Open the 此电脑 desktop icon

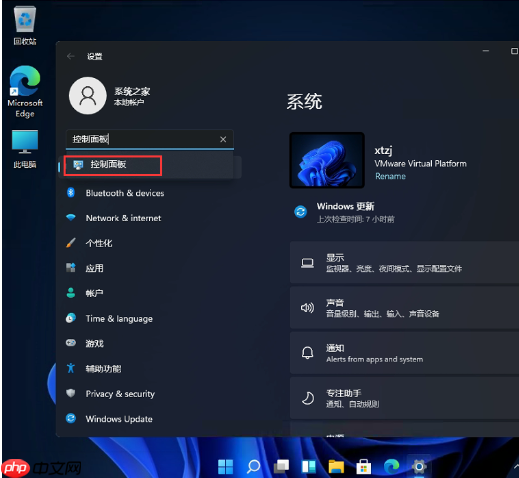point(25,149)
